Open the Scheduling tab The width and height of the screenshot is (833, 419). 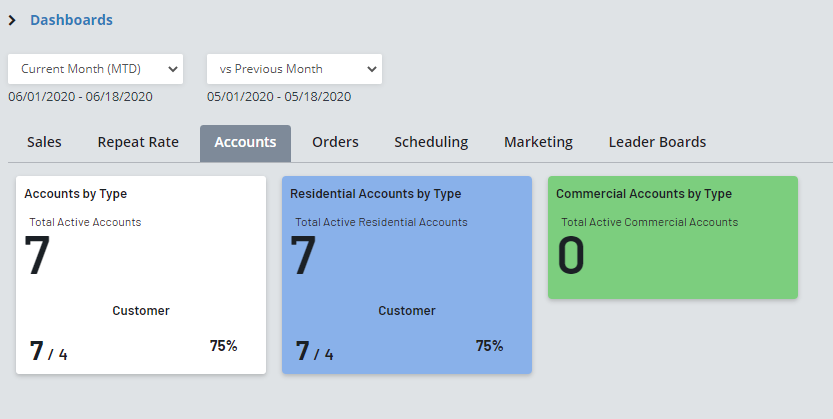(431, 142)
